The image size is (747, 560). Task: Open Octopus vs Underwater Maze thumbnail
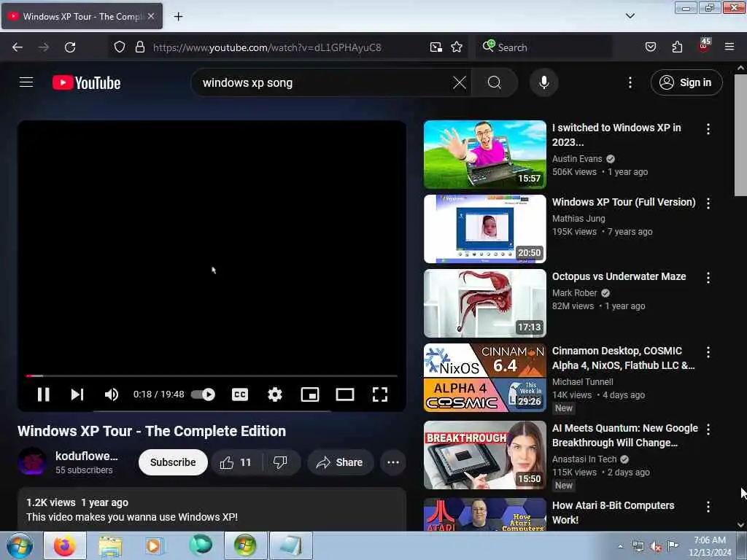point(485,303)
